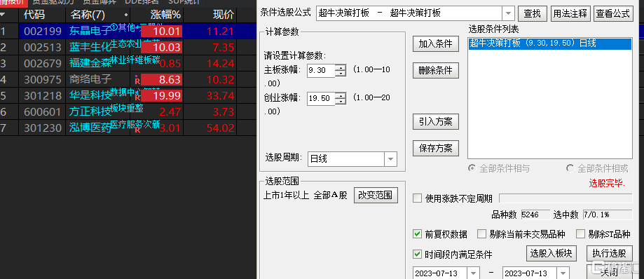The width and height of the screenshot is (644, 279).
Task: Click stock code 002199
Action: pos(43,32)
